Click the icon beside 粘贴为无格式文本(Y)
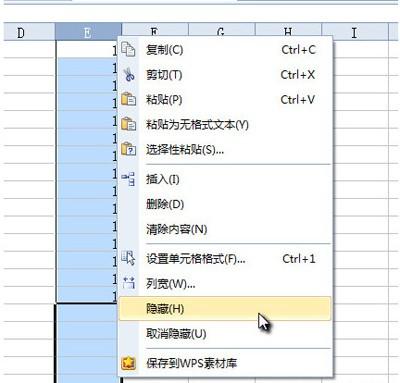400x383 pixels. 128,124
